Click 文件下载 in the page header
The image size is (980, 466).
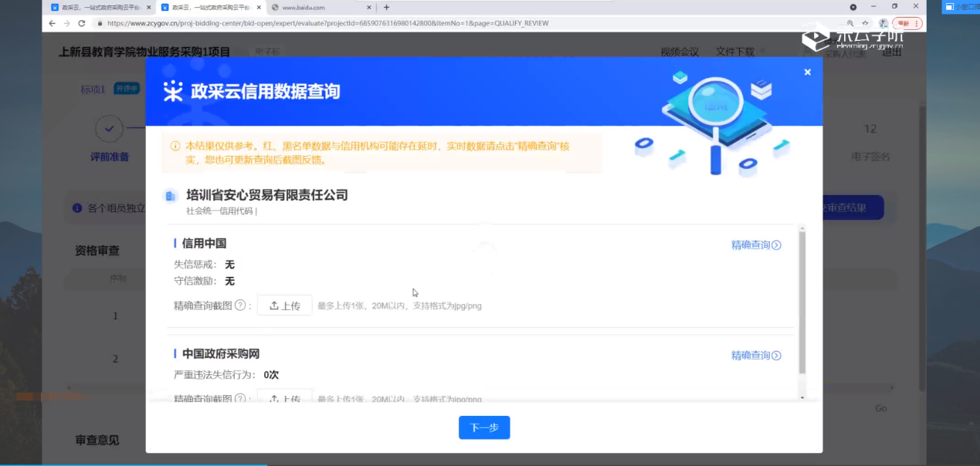(x=735, y=52)
